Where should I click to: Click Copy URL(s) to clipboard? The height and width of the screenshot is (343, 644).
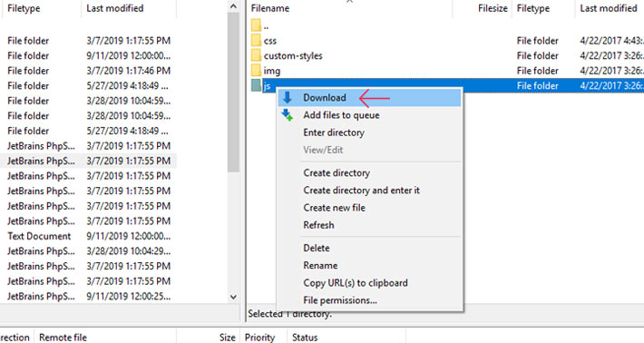tap(356, 283)
